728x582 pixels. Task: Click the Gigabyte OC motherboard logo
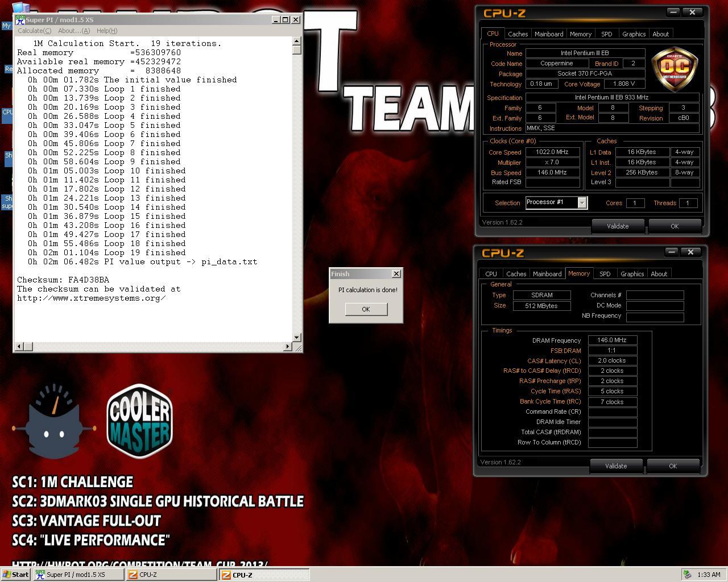coord(675,69)
